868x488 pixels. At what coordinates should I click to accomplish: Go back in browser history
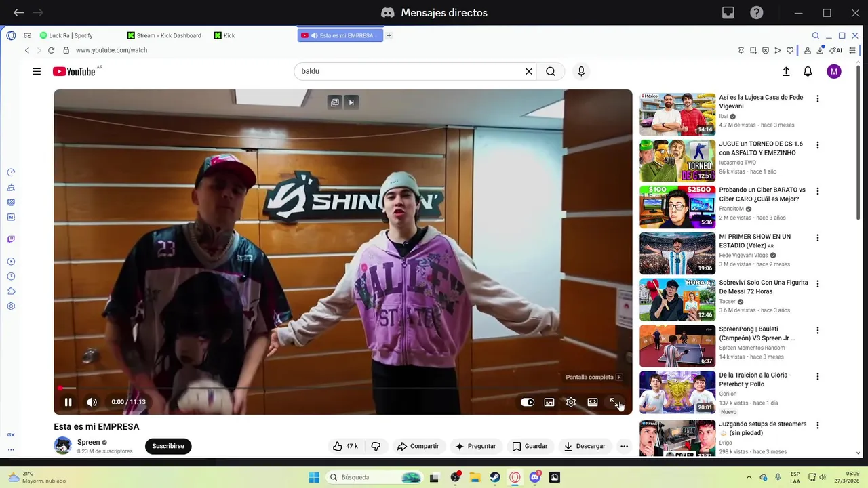tap(27, 50)
